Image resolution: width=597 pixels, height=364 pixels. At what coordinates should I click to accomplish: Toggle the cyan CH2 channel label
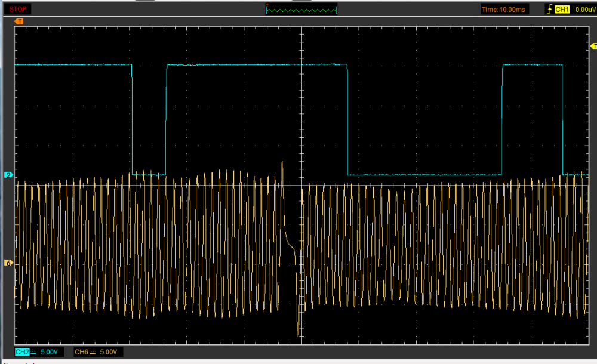[22, 353]
